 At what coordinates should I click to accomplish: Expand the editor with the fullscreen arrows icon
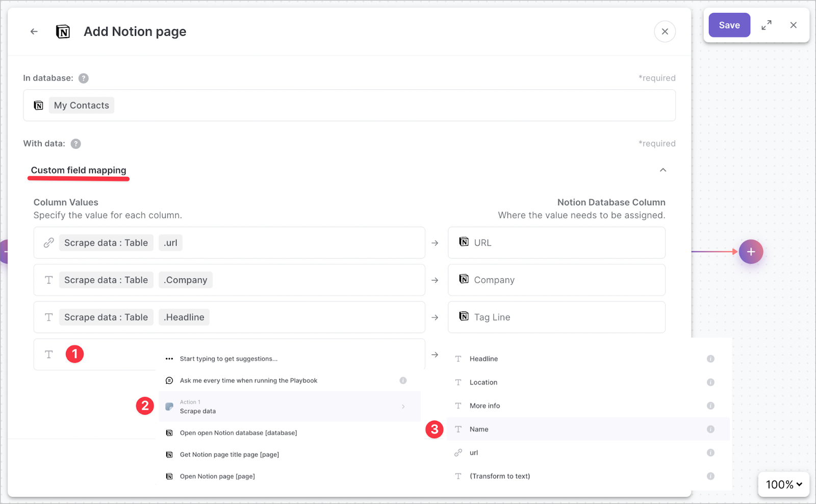tap(767, 25)
